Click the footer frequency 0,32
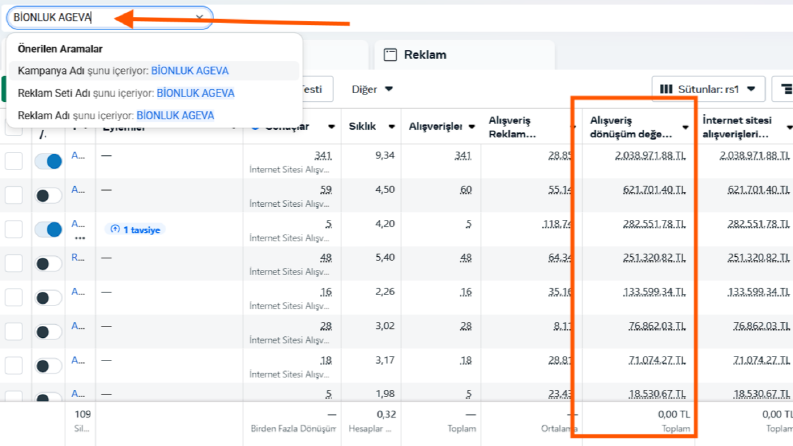The height and width of the screenshot is (446, 793). [386, 414]
